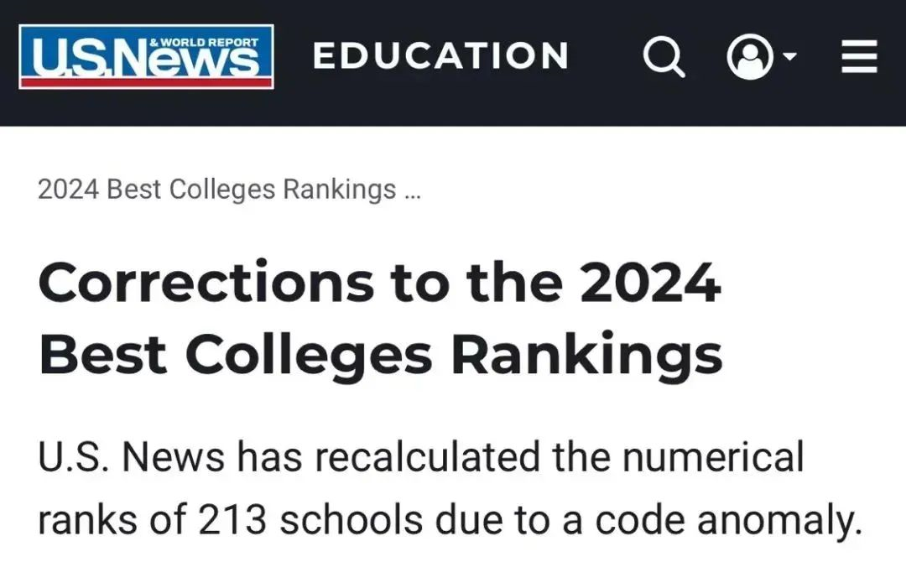Click the word 'Corrections' in the headline
This screenshot has height=588, width=906.
coord(206,282)
